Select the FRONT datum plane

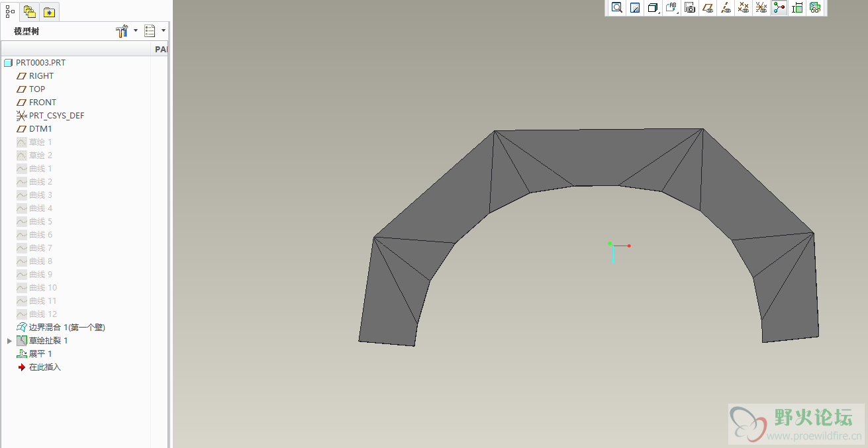coord(42,103)
